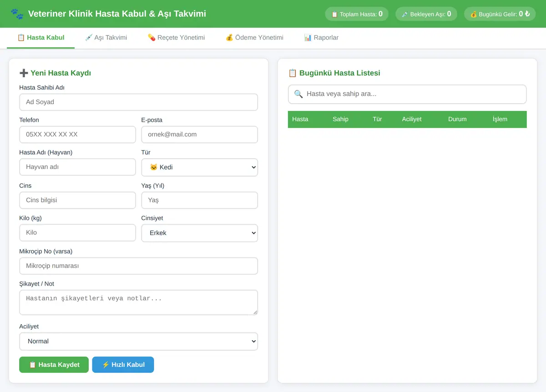Select the Şikayet / Not text area

pyautogui.click(x=139, y=302)
